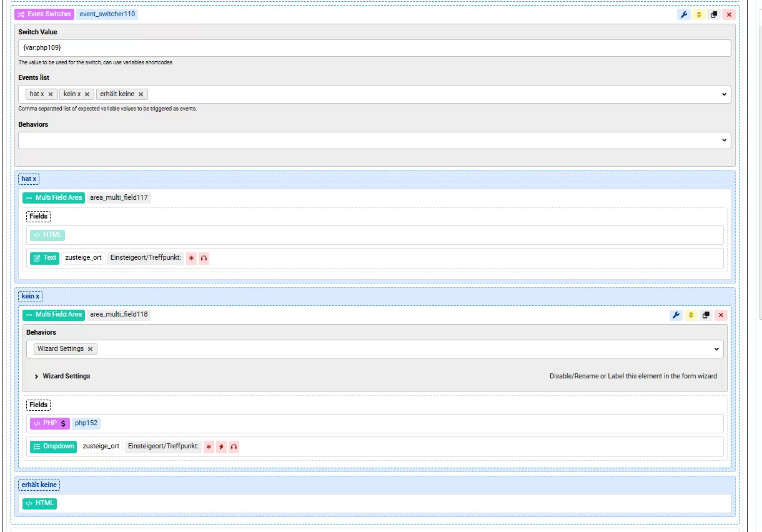Click Fields label in area_multi_field118
The width and height of the screenshot is (762, 532).
click(x=38, y=405)
